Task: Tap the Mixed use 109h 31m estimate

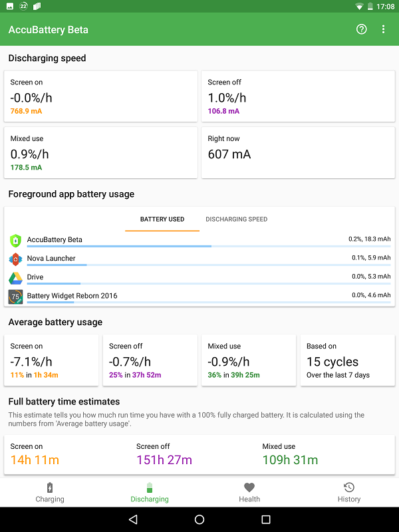Action: [x=290, y=460]
